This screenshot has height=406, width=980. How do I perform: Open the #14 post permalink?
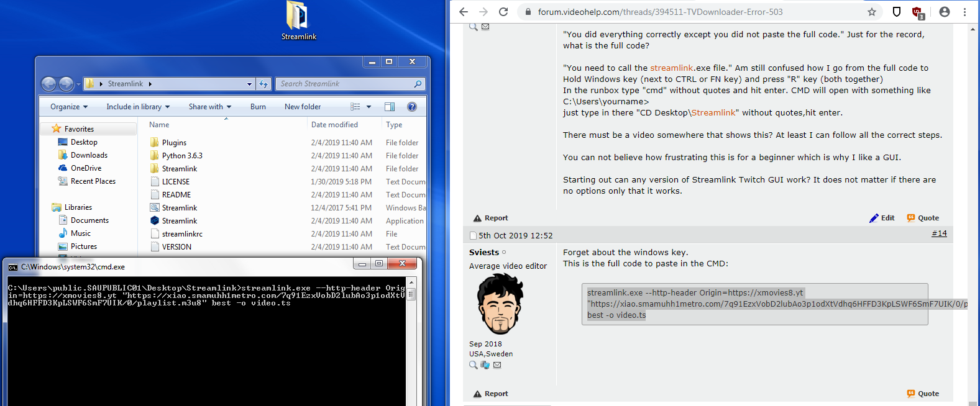pos(939,233)
